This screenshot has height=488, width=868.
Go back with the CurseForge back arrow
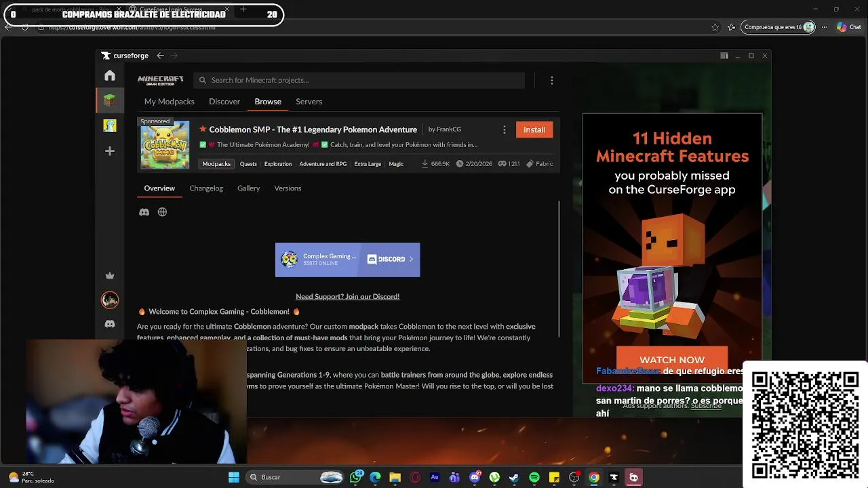[x=160, y=56]
